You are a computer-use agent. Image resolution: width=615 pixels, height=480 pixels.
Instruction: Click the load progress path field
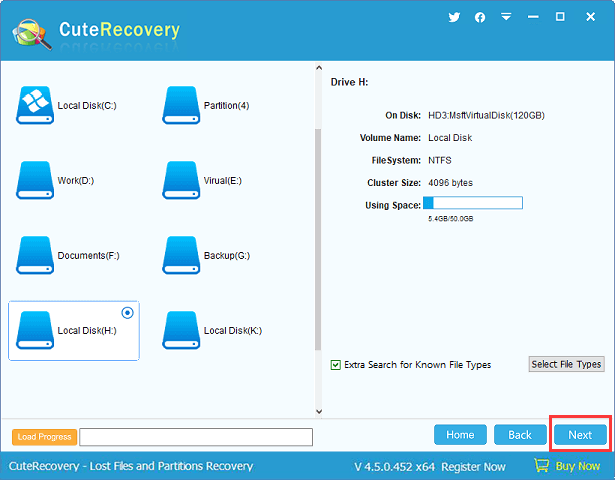coord(196,437)
